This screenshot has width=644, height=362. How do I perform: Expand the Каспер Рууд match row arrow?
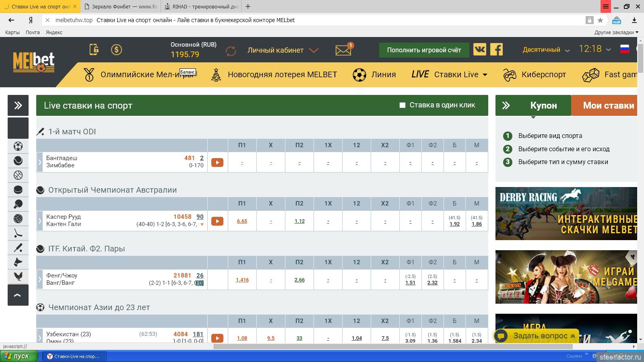point(40,221)
